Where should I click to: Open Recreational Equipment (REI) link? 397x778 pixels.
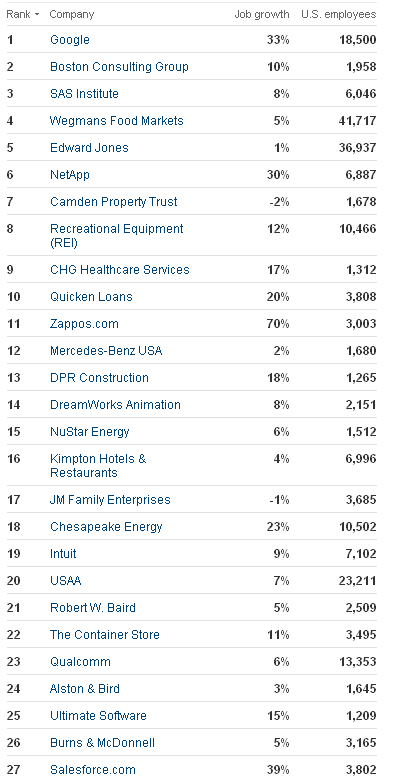point(117,236)
